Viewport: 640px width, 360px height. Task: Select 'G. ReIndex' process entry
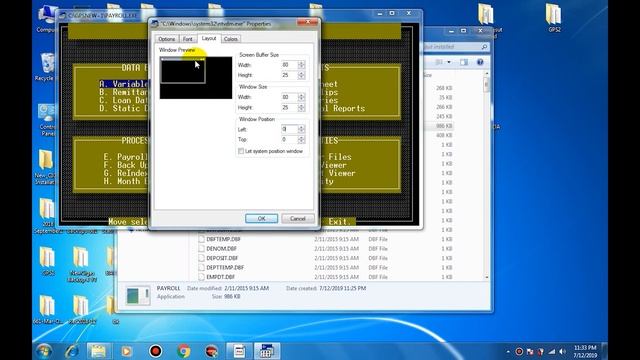click(x=125, y=173)
